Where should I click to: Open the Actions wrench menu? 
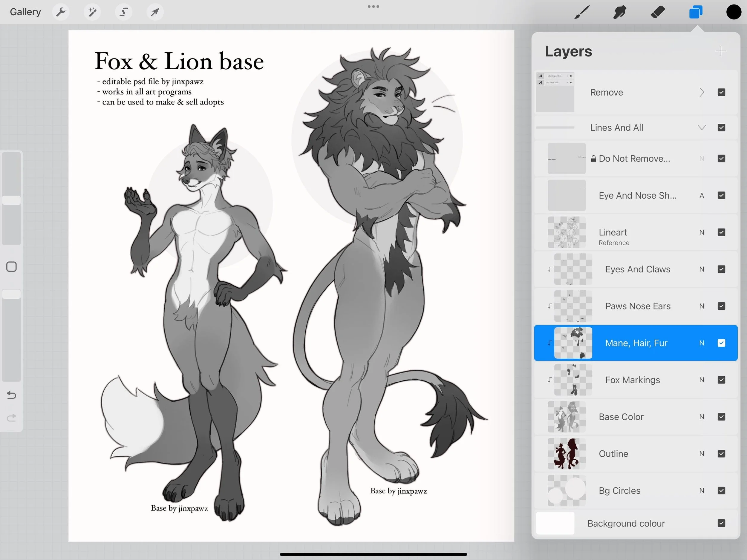click(61, 12)
